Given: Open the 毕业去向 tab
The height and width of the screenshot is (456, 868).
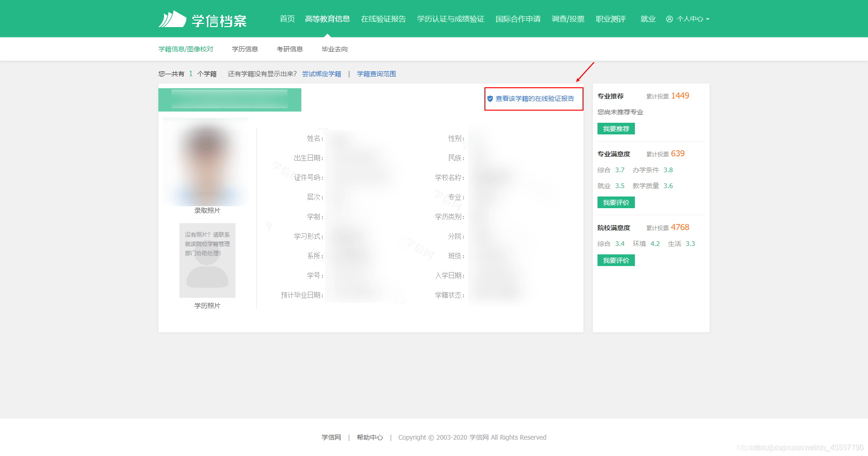Looking at the screenshot, I should [334, 49].
